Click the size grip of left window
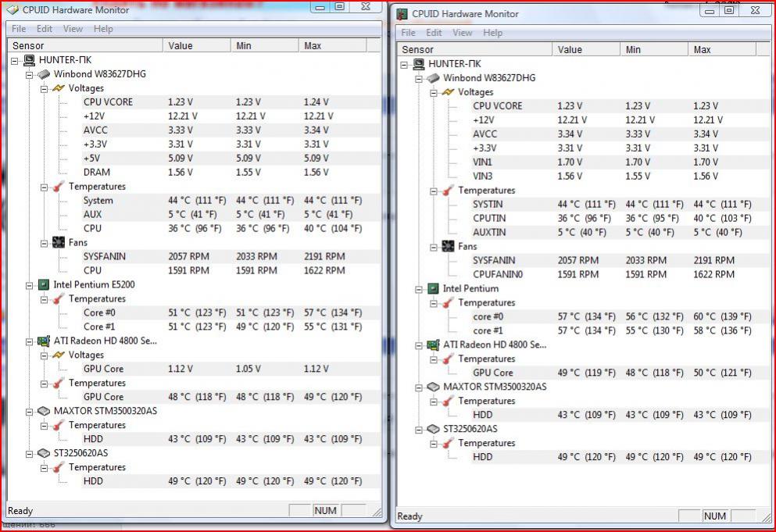Screen dimensions: 776x532 tap(377, 512)
